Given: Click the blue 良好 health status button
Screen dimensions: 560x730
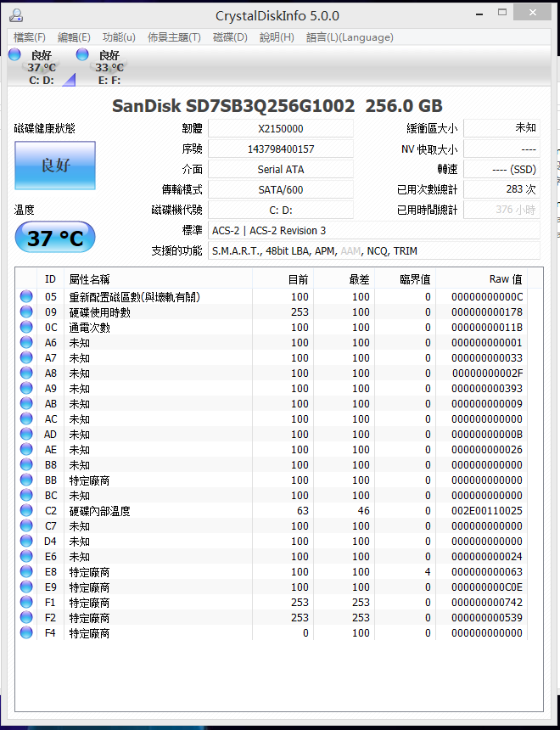Looking at the screenshot, I should point(55,166).
